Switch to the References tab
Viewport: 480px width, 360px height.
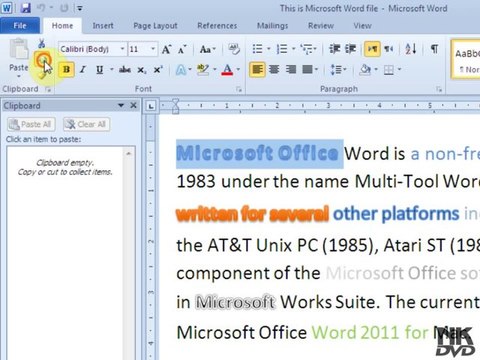click(x=217, y=26)
